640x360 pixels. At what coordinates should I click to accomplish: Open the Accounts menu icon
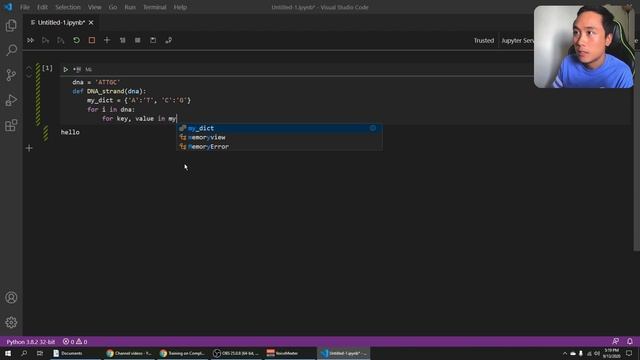11,298
